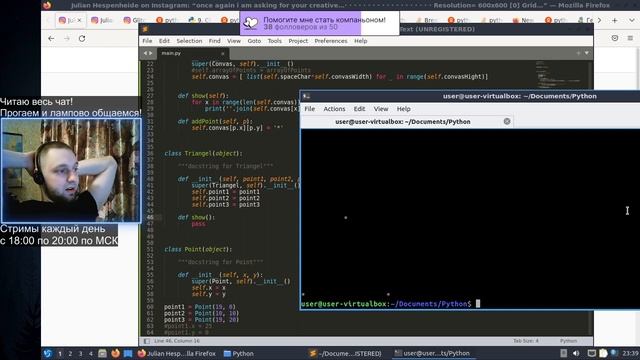Image resolution: width=640 pixels, height=360 pixels.
Task: Open the terminal View menu
Action: click(381, 109)
